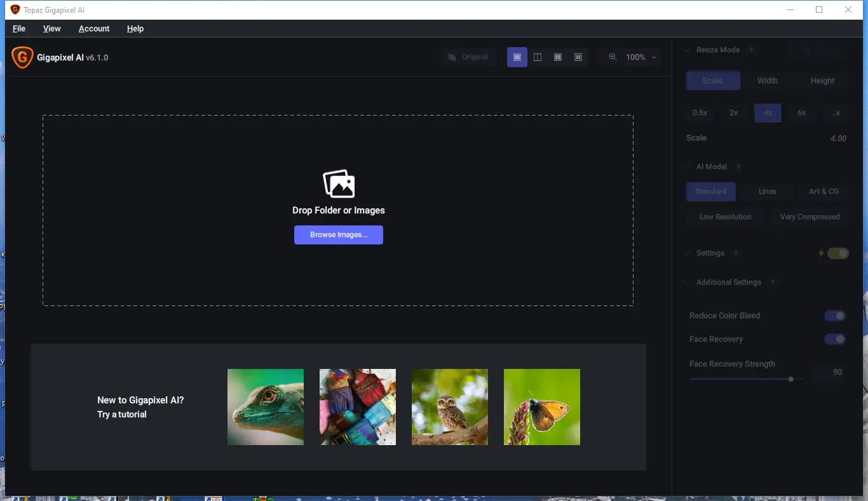This screenshot has height=501, width=868.
Task: Open the paint brushes tutorial thumbnail
Action: 358,407
